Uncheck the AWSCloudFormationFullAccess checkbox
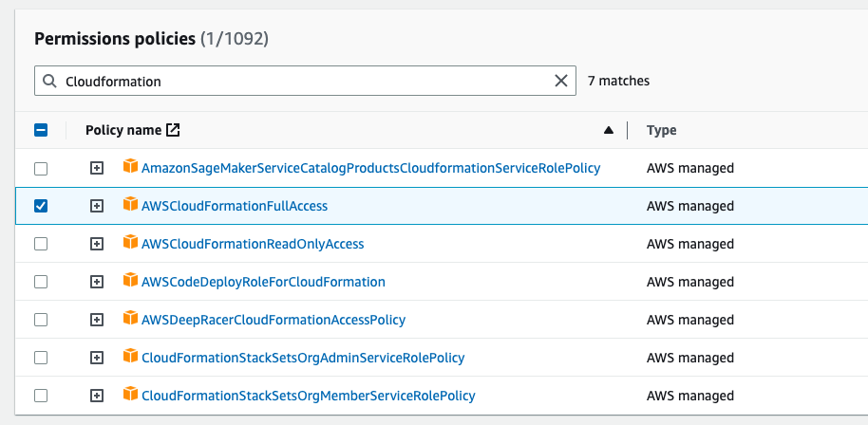Screen dimensions: 868x425 pyautogui.click(x=41, y=206)
